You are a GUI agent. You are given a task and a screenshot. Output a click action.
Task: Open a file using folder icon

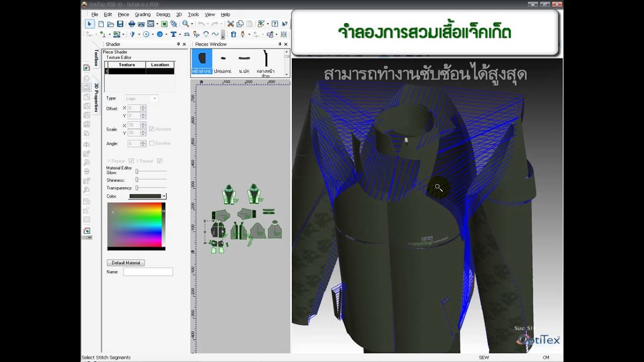pyautogui.click(x=111, y=24)
